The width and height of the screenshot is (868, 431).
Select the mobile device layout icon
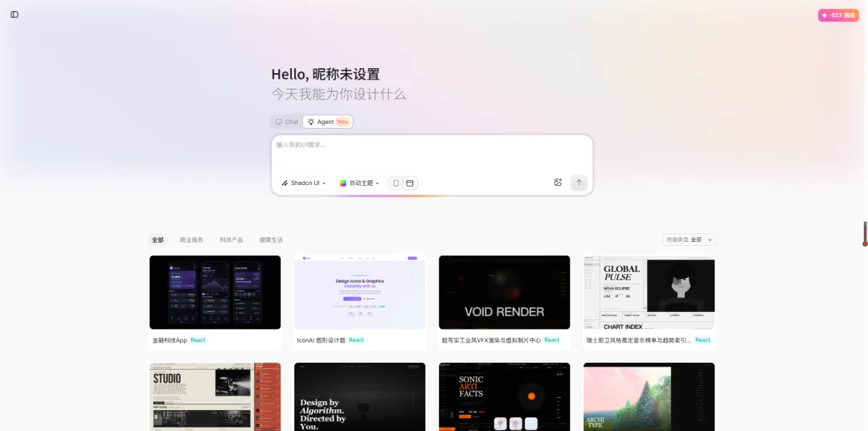click(395, 183)
